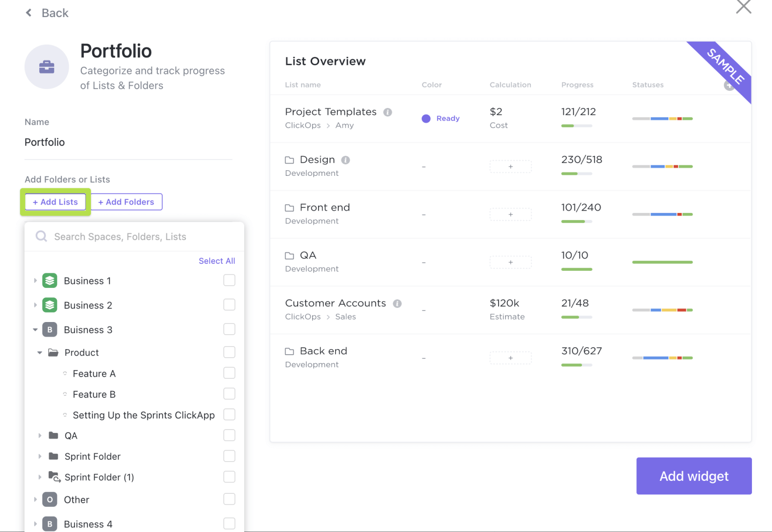
Task: Click the Portfolio briefcase icon
Action: (47, 67)
